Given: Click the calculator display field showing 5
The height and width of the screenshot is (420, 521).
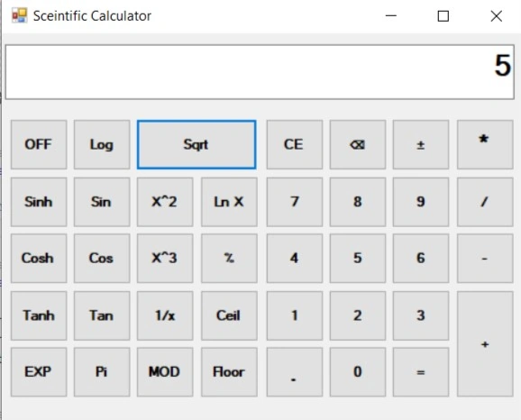Looking at the screenshot, I should pos(260,72).
